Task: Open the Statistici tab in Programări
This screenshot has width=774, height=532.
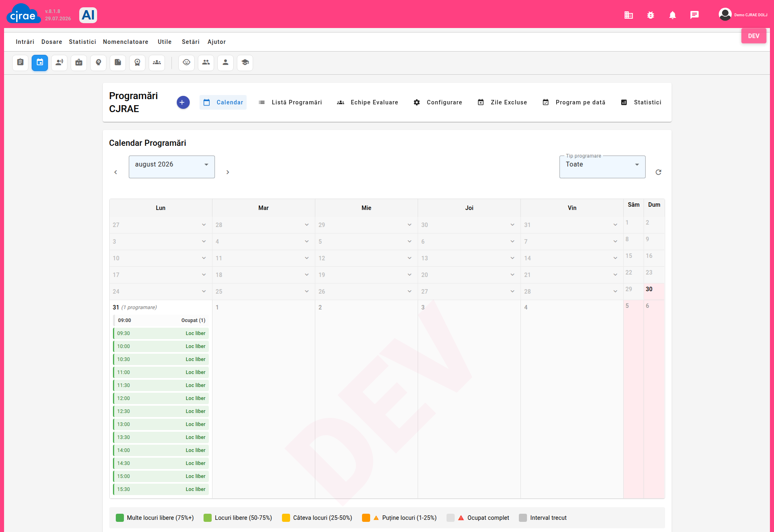Action: 641,102
